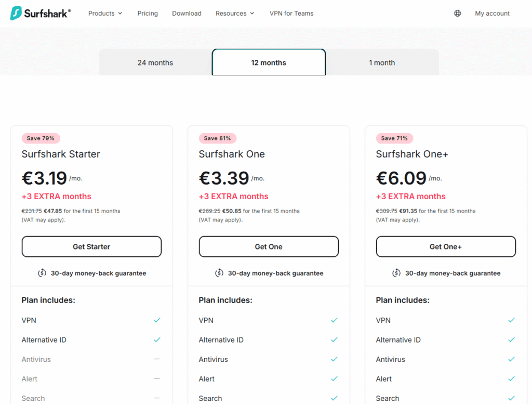The width and height of the screenshot is (532, 404).
Task: Select the 12 months billing tab
Action: click(269, 62)
